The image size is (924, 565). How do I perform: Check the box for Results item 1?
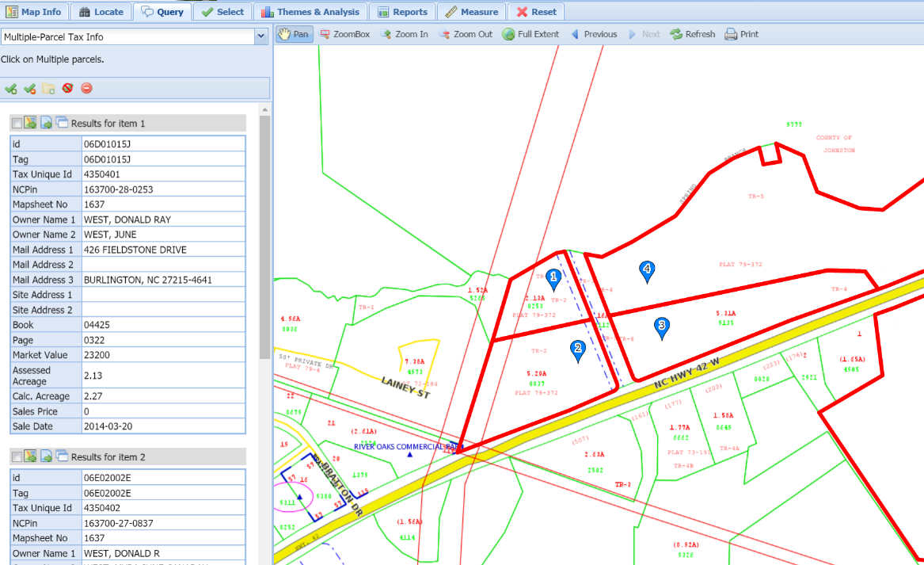(x=17, y=124)
